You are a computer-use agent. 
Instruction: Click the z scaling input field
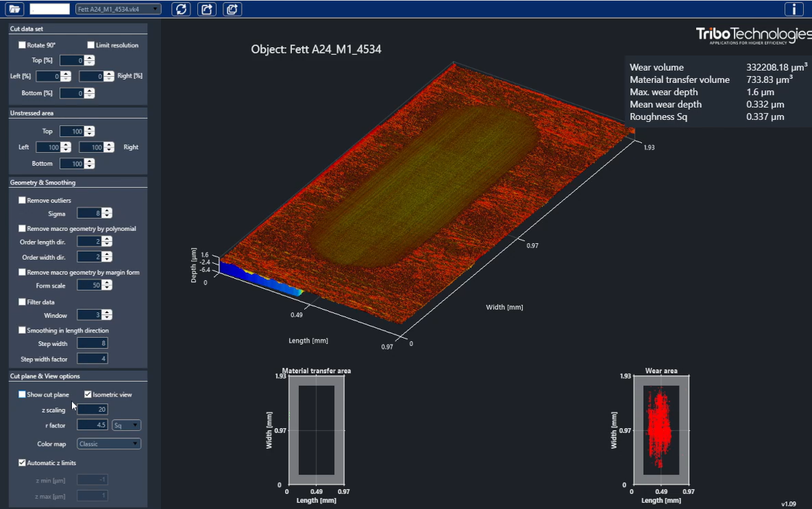click(92, 409)
